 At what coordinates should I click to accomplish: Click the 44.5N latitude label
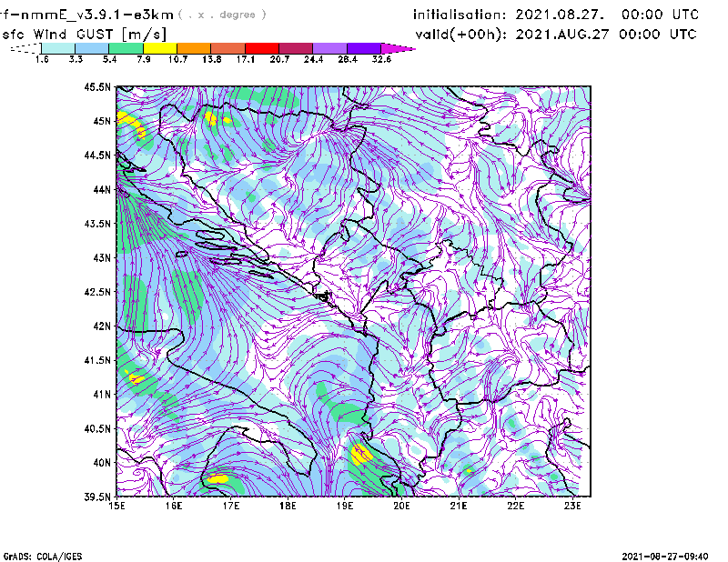click(x=97, y=155)
